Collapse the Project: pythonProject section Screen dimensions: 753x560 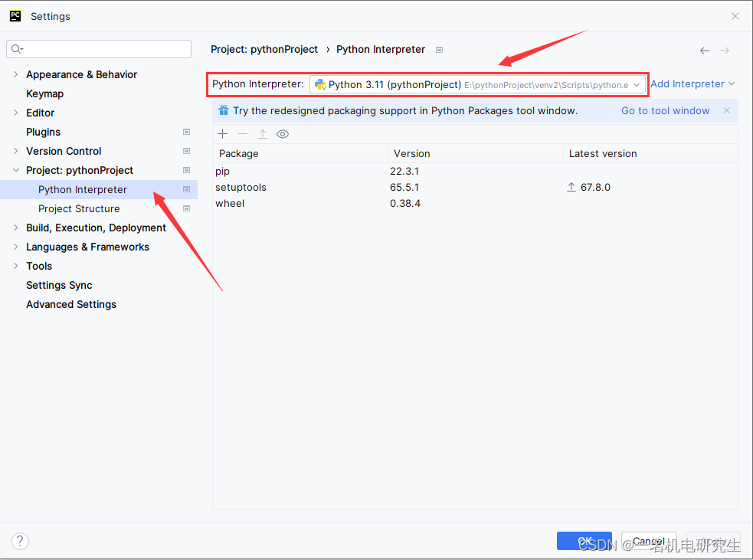[x=16, y=171]
